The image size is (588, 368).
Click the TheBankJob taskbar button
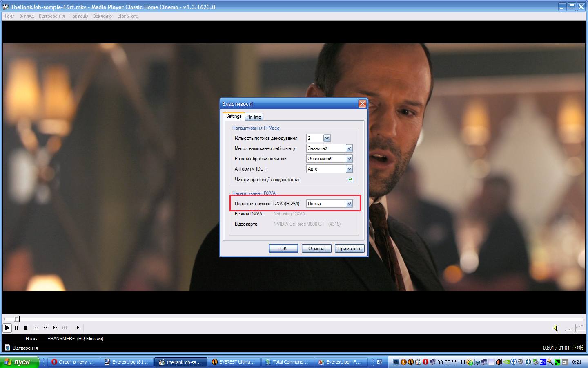click(180, 362)
